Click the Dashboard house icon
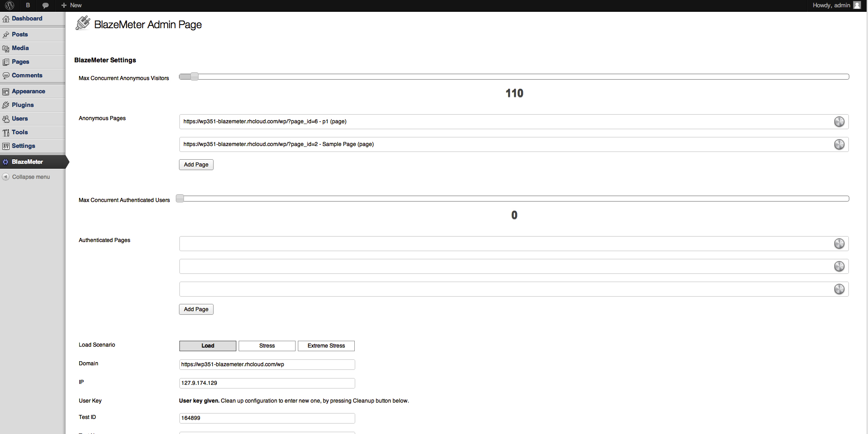The image size is (868, 434). tap(6, 19)
